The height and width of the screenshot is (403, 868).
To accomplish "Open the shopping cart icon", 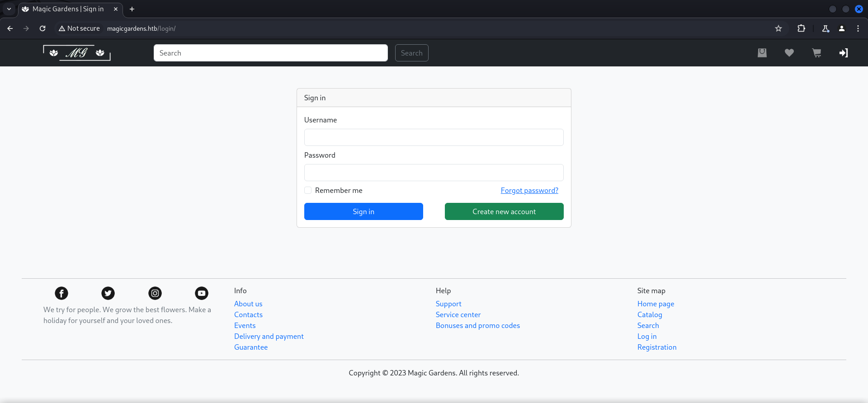I will pyautogui.click(x=816, y=53).
